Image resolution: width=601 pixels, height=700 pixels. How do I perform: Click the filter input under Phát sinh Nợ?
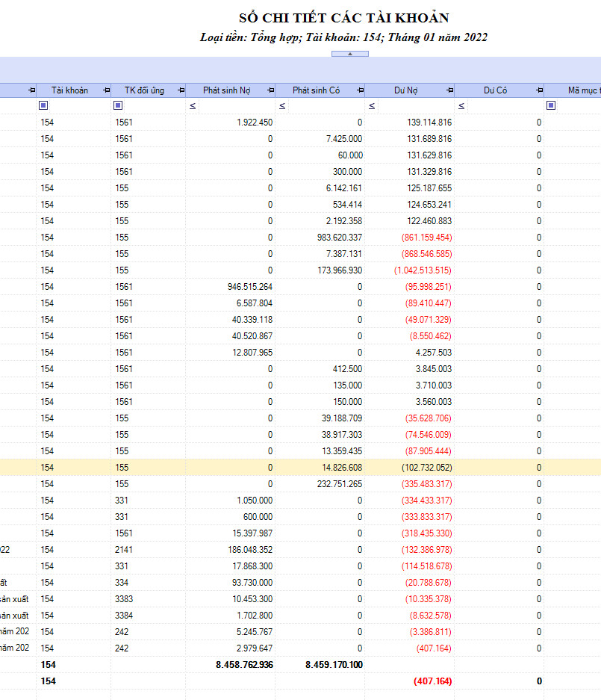pos(236,106)
